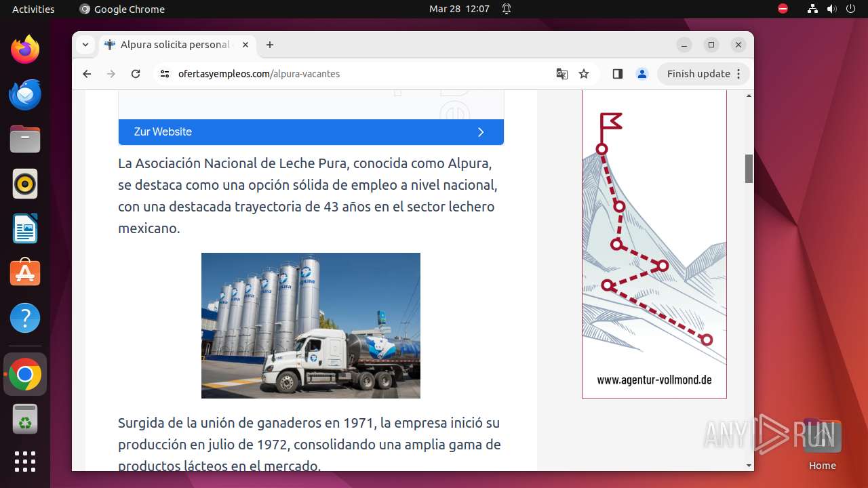Bookmark this page with the star
The height and width of the screenshot is (488, 868).
[584, 74]
